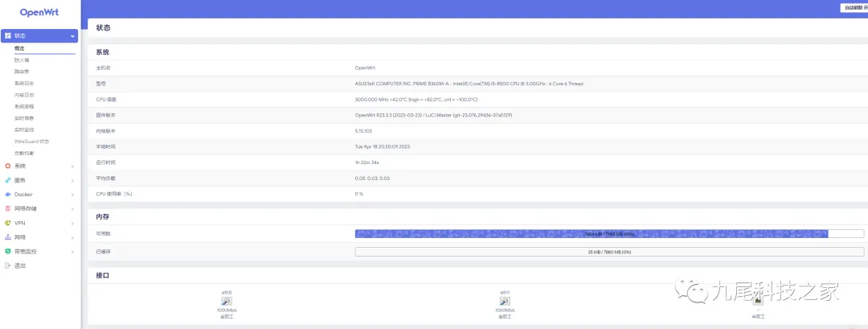Expand the 系统 submenu arrow
Viewport: 868px width, 329px height.
[72, 166]
